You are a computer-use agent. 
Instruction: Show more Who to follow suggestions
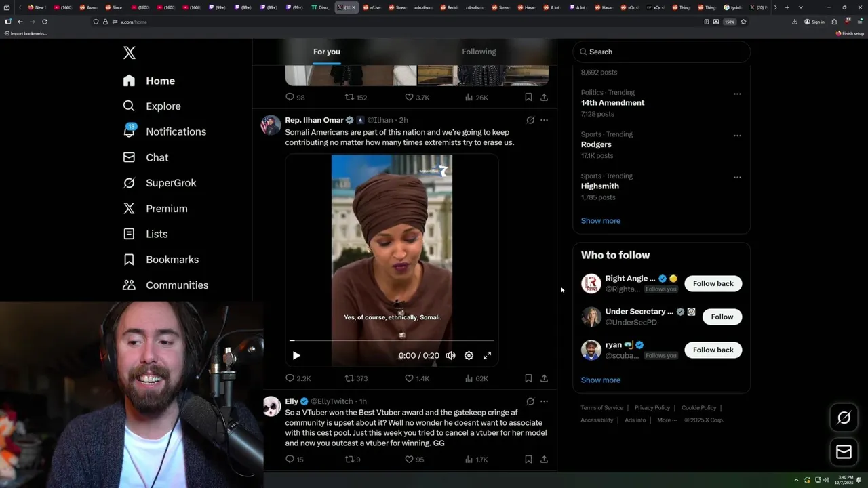pos(600,380)
